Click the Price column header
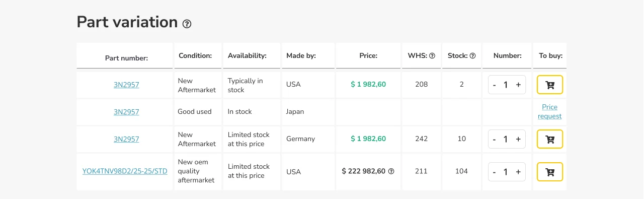 [x=368, y=56]
